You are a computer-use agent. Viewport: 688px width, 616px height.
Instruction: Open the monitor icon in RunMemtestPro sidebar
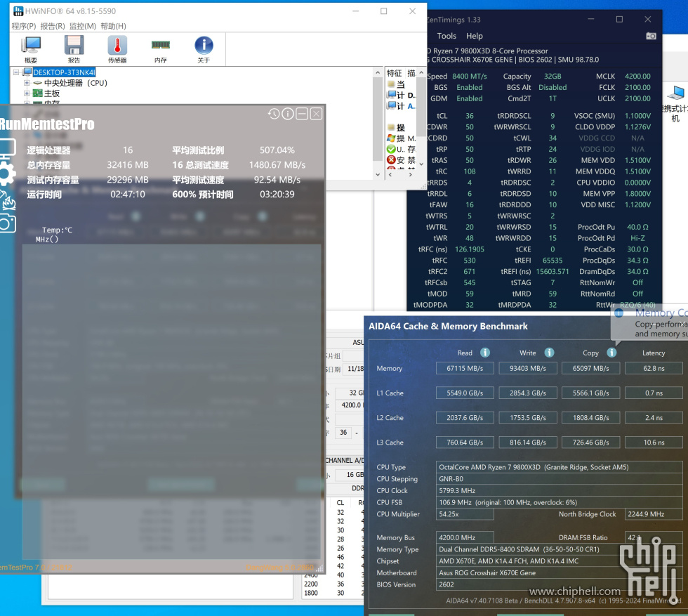coord(8,148)
